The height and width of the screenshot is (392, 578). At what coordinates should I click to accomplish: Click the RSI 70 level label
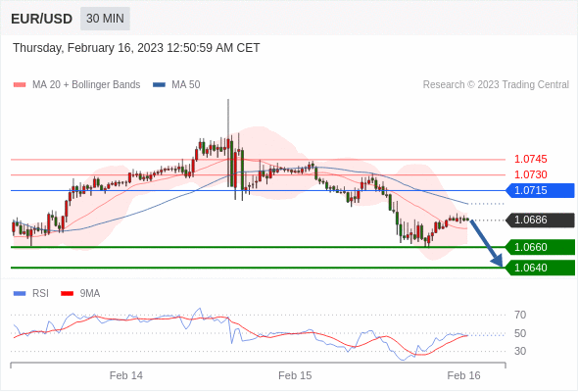[520, 315]
